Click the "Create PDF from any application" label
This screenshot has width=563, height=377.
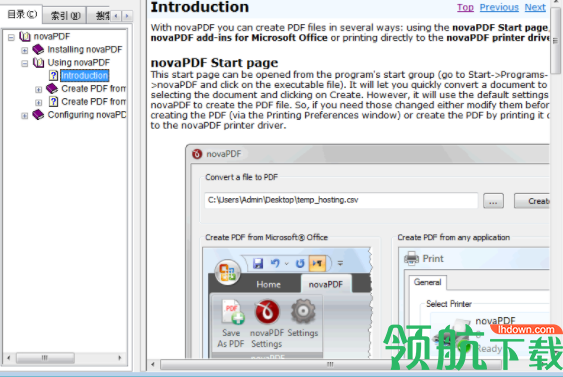(453, 237)
